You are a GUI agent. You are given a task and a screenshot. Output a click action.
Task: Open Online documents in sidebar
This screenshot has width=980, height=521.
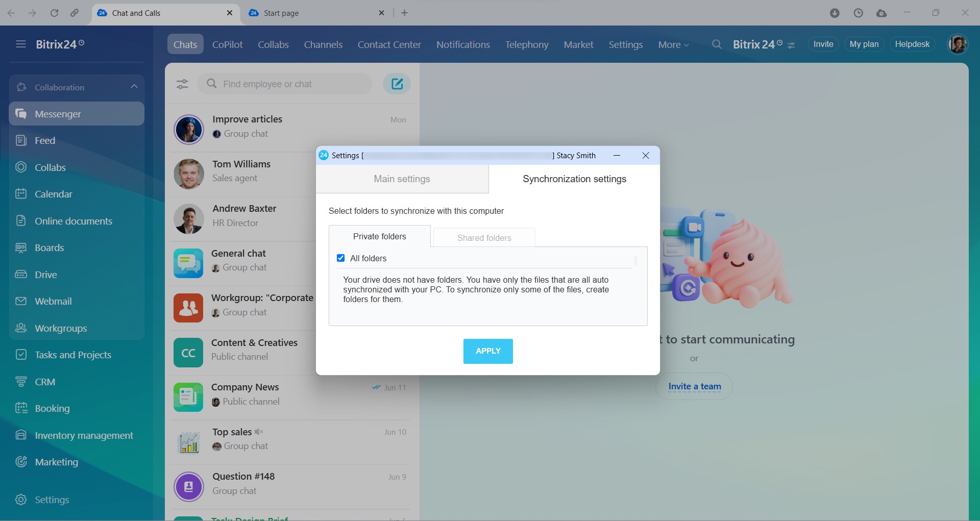pyautogui.click(x=77, y=221)
